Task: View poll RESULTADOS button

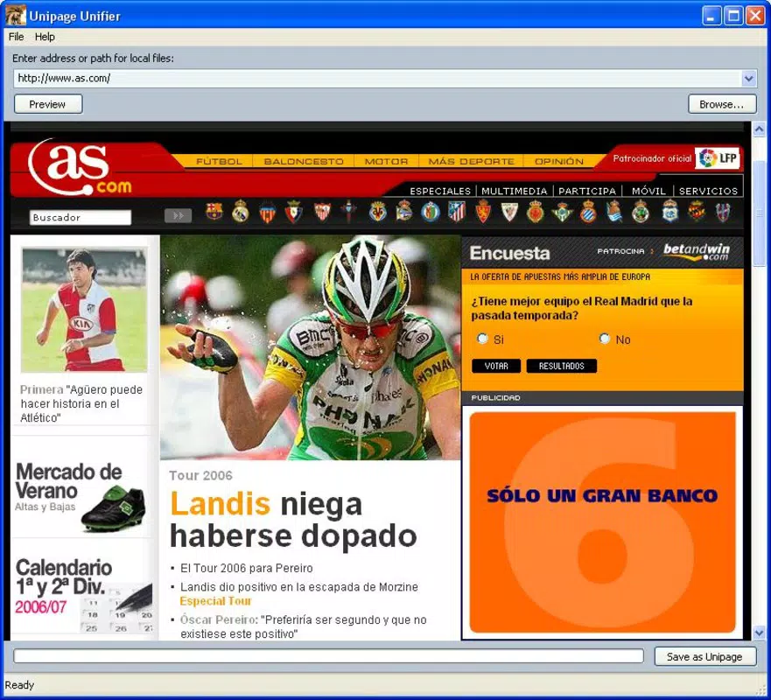Action: click(562, 366)
